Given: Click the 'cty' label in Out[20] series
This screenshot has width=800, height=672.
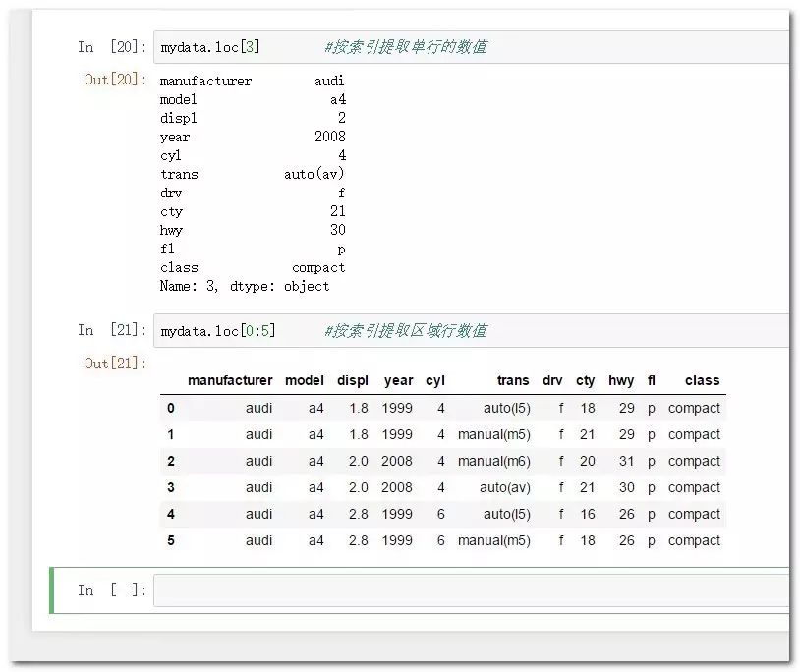Looking at the screenshot, I should click(x=171, y=212).
